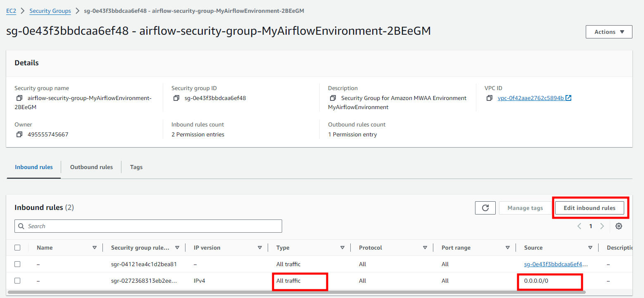Open source security group sg-0e43f3bbdcaa6ef4 link
Viewport: 644px width, 298px height.
556,264
